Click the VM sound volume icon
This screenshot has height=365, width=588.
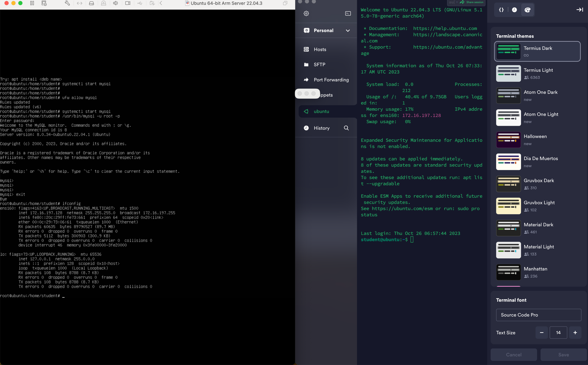(115, 3)
